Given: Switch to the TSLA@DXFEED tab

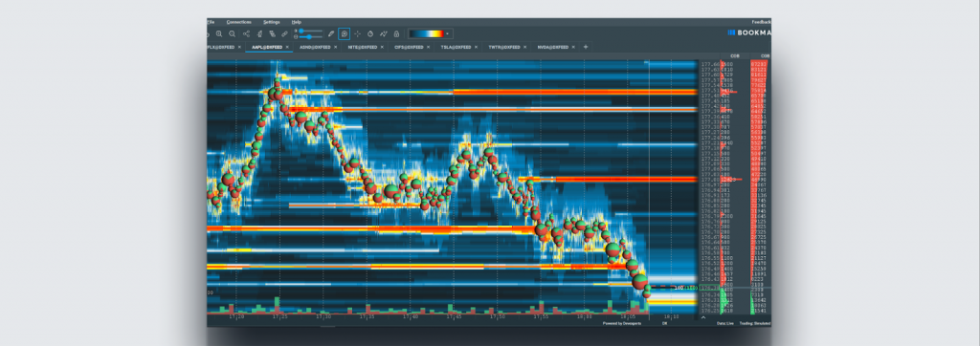Looking at the screenshot, I should pyautogui.click(x=456, y=47).
